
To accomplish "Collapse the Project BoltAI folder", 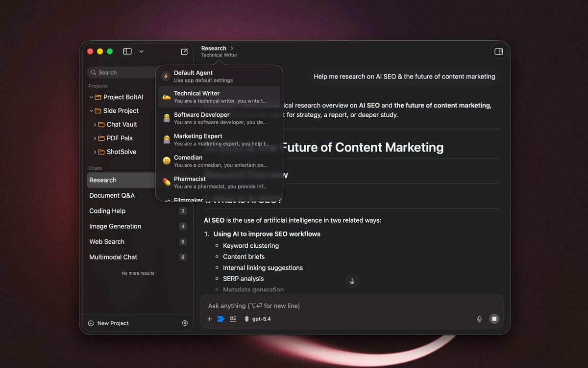I will [x=92, y=97].
